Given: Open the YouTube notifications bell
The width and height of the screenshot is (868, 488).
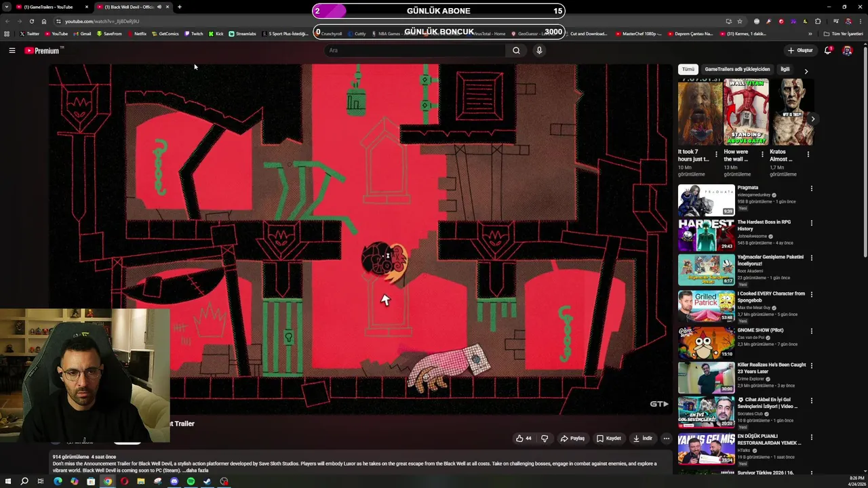Looking at the screenshot, I should point(828,50).
